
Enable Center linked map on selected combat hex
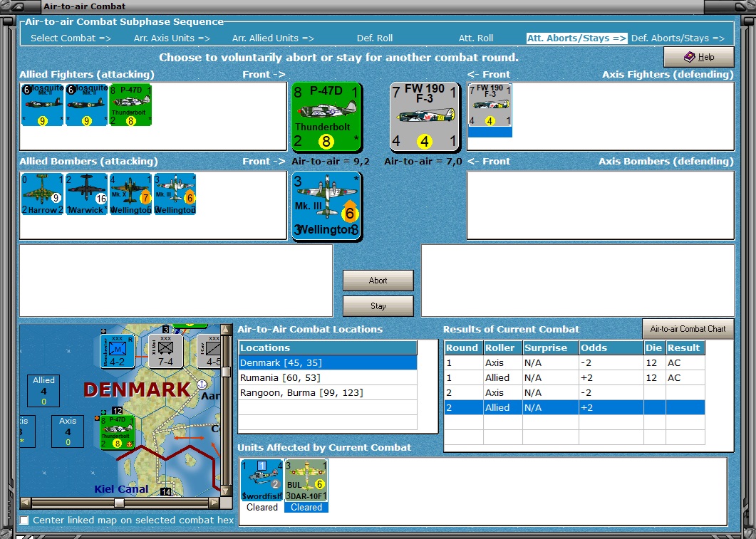pyautogui.click(x=24, y=520)
